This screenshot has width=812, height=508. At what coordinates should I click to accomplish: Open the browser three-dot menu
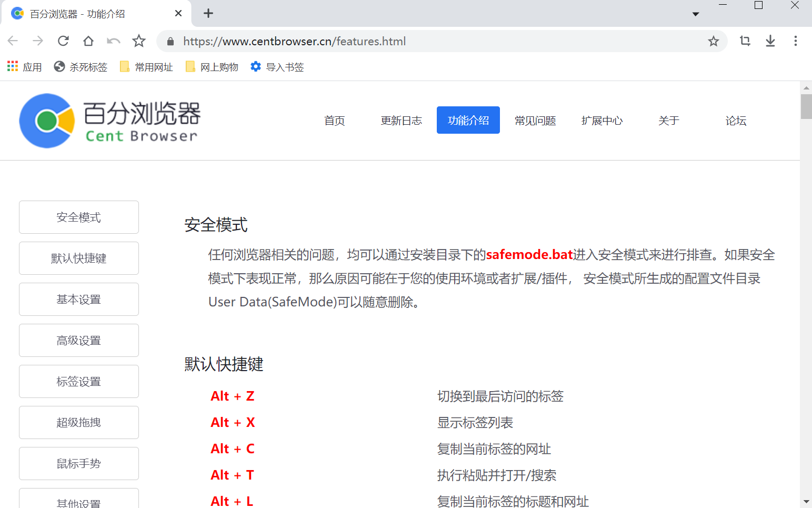coord(796,41)
